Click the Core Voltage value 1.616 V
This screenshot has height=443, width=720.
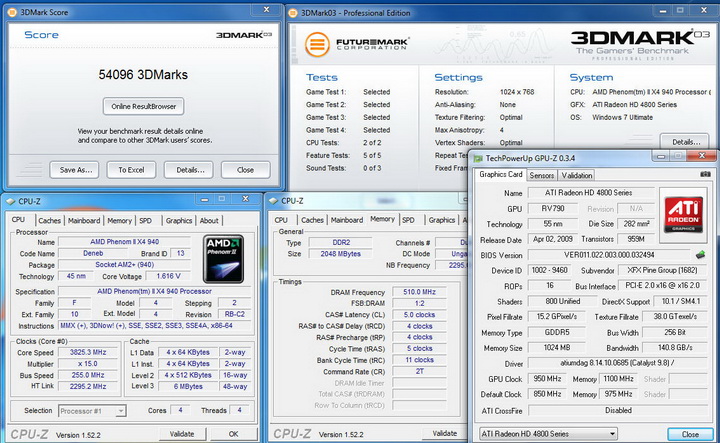pos(168,276)
